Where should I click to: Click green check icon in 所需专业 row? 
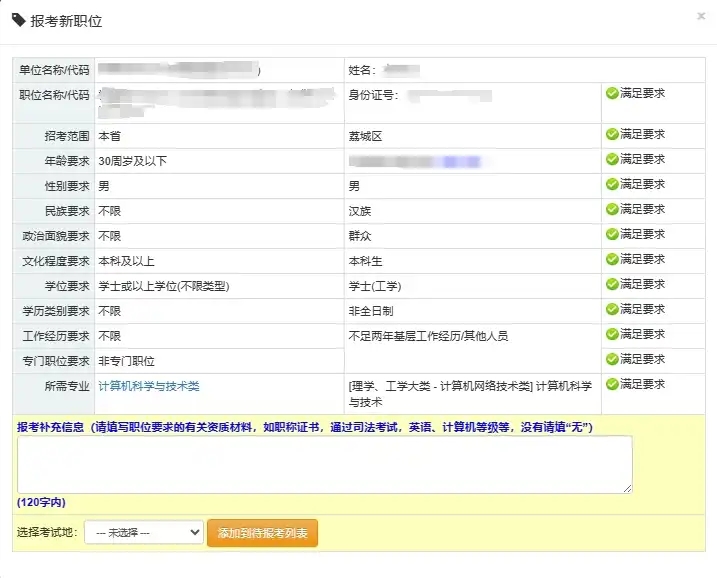(x=612, y=384)
